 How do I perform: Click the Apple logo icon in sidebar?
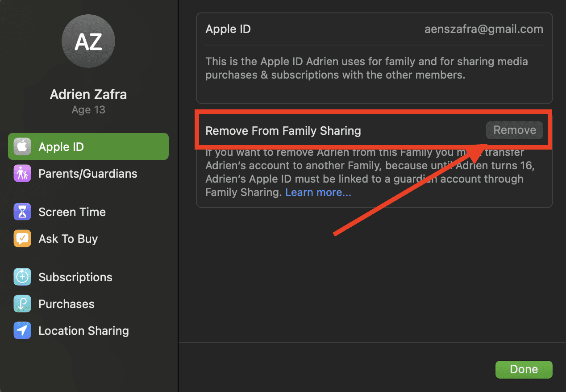22,146
